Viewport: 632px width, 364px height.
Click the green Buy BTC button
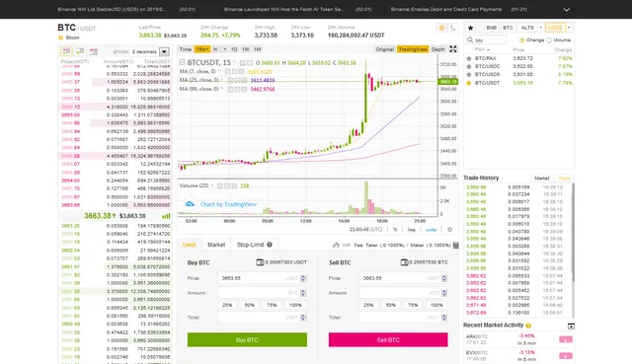click(x=247, y=340)
